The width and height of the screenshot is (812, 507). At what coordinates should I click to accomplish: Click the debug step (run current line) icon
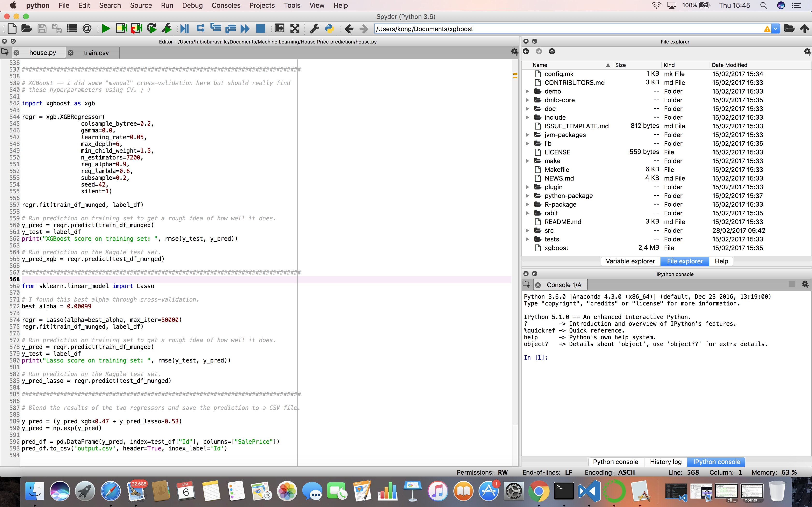201,29
